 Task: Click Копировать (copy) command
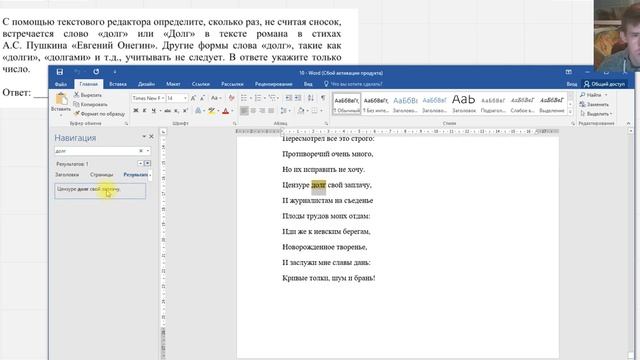(91, 104)
